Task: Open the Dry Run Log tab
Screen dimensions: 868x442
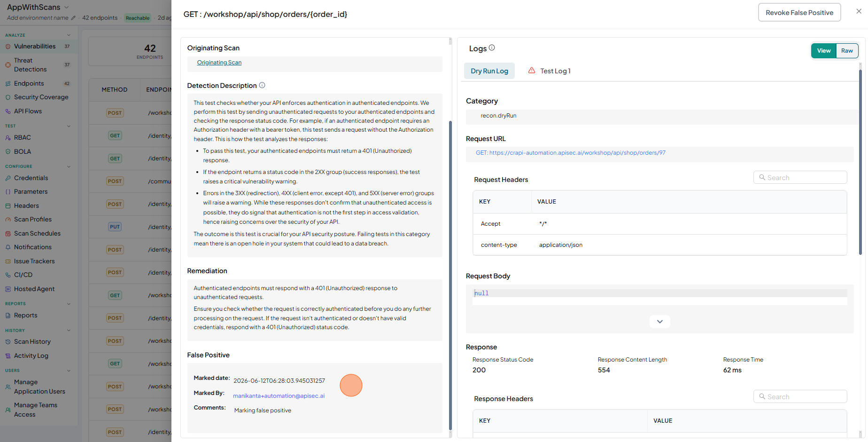Action: point(489,71)
